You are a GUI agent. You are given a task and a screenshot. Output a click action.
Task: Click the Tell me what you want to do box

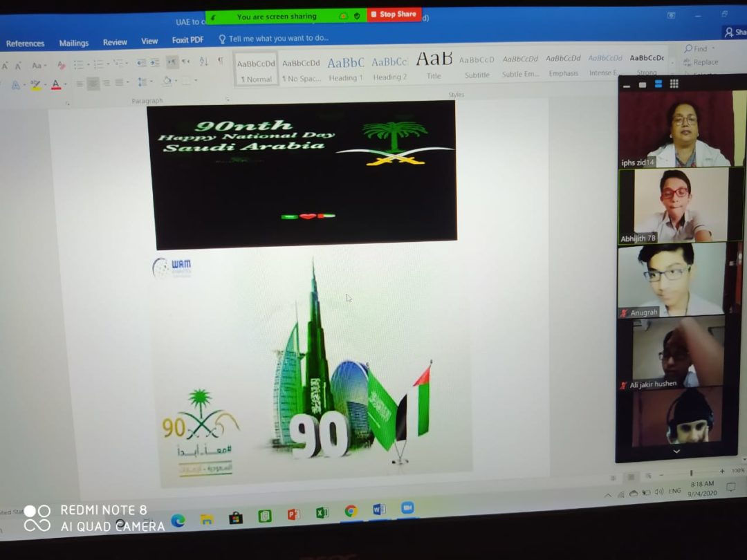(274, 39)
